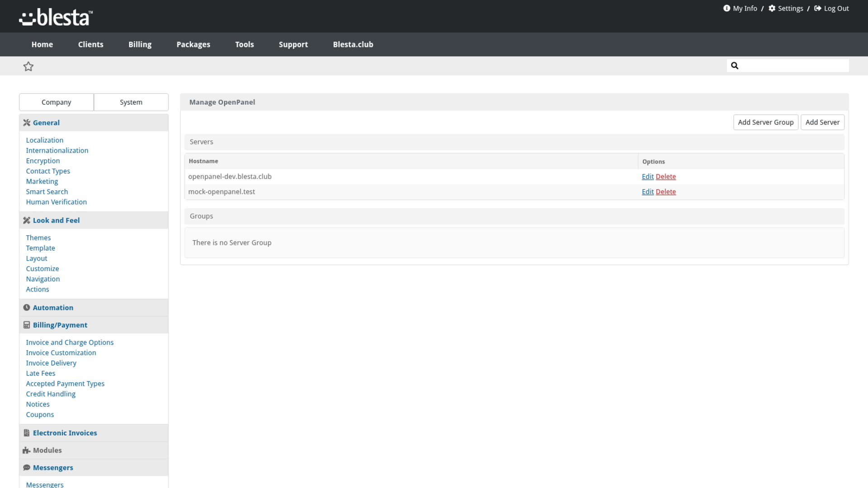Image resolution: width=868 pixels, height=488 pixels.
Task: Open Smart Search settings
Action: coord(47,192)
